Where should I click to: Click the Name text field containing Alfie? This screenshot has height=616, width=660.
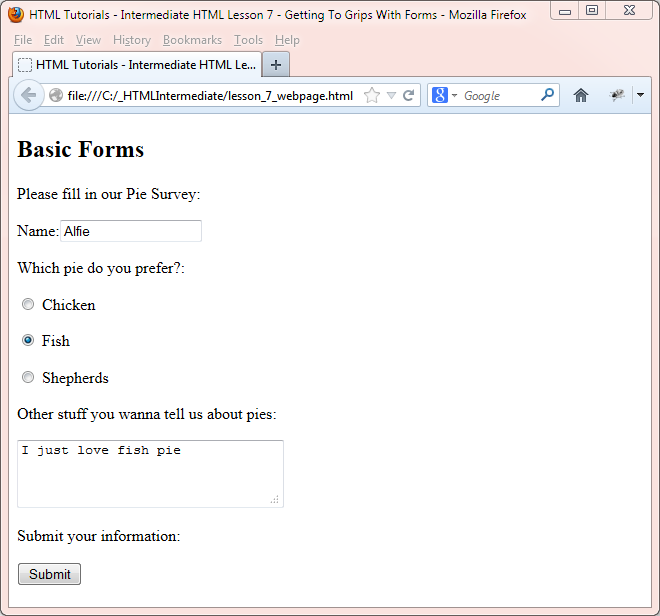(131, 231)
